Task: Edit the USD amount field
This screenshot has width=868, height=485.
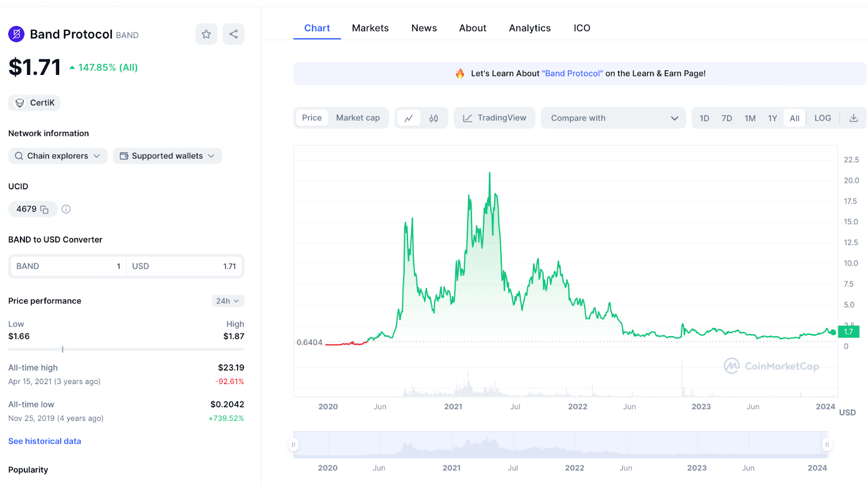Action: tap(184, 266)
